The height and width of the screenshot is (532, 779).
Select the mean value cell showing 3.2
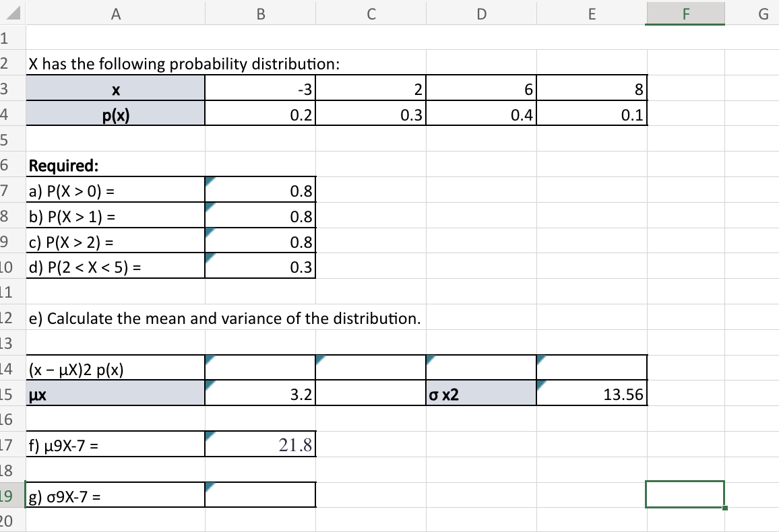(x=260, y=393)
